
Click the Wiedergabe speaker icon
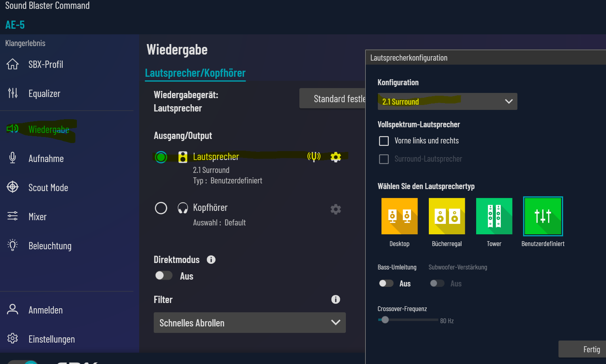coord(13,129)
